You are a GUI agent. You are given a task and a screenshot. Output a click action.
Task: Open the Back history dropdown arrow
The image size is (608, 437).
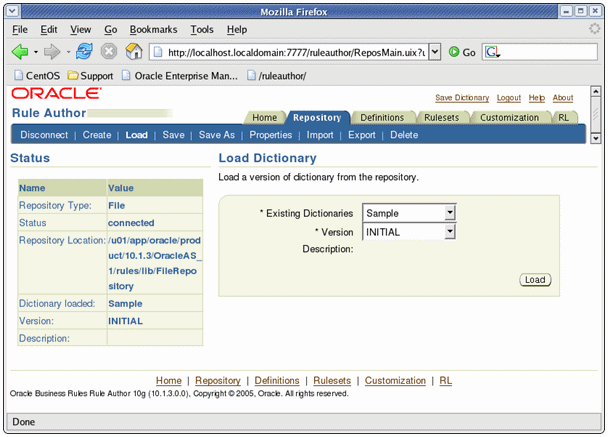coord(36,52)
